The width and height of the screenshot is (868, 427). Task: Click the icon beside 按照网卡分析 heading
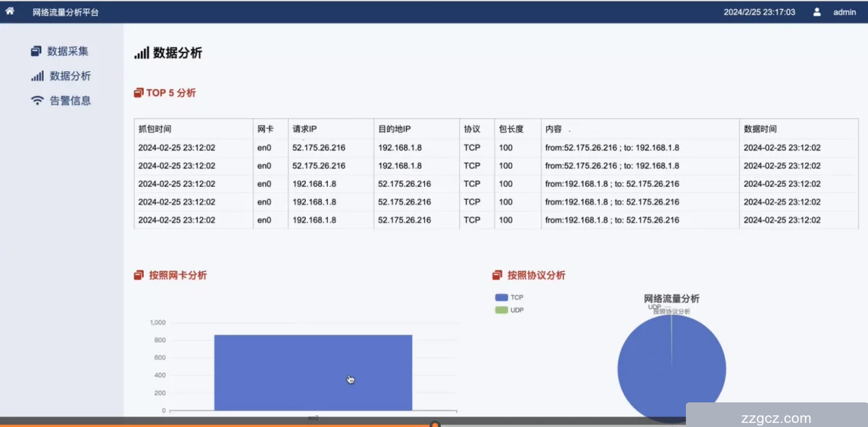(139, 275)
